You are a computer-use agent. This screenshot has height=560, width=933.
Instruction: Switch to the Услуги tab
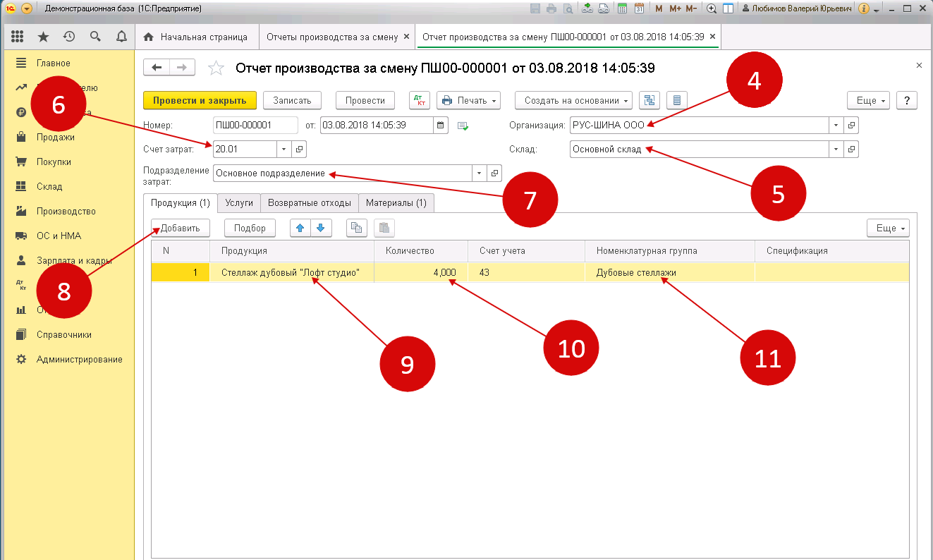pyautogui.click(x=239, y=202)
